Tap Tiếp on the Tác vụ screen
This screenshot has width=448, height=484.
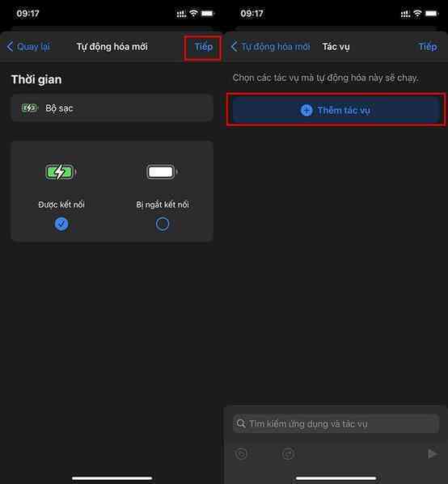coord(428,47)
